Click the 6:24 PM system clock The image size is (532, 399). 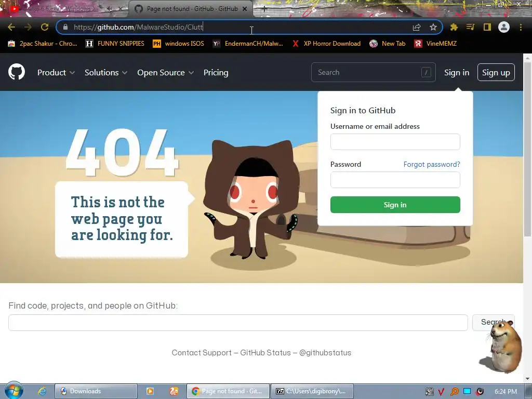pos(506,392)
